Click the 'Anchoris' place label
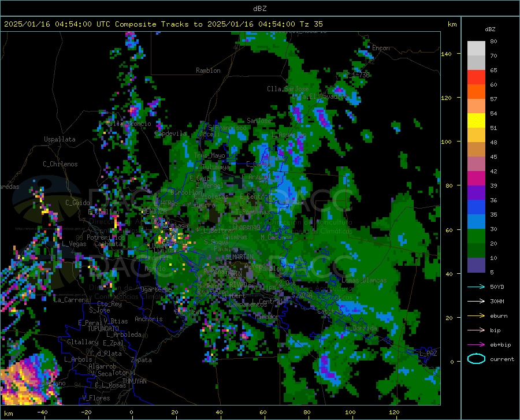This screenshot has height=420, width=520. tap(148, 319)
